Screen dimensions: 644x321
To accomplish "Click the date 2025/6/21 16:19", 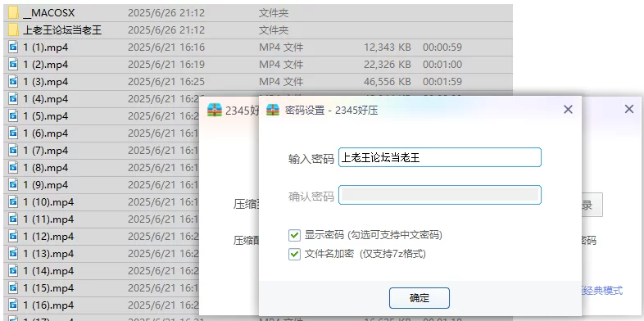I will tap(166, 65).
